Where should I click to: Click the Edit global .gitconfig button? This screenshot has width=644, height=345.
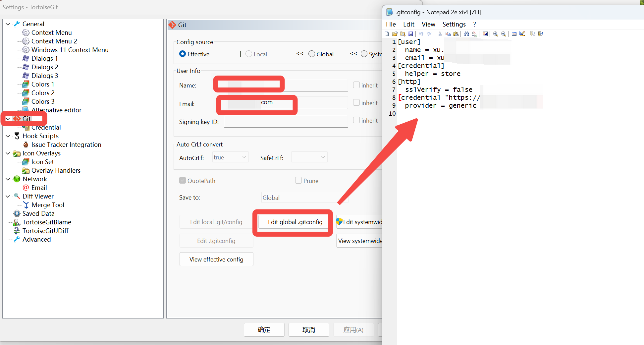click(295, 222)
